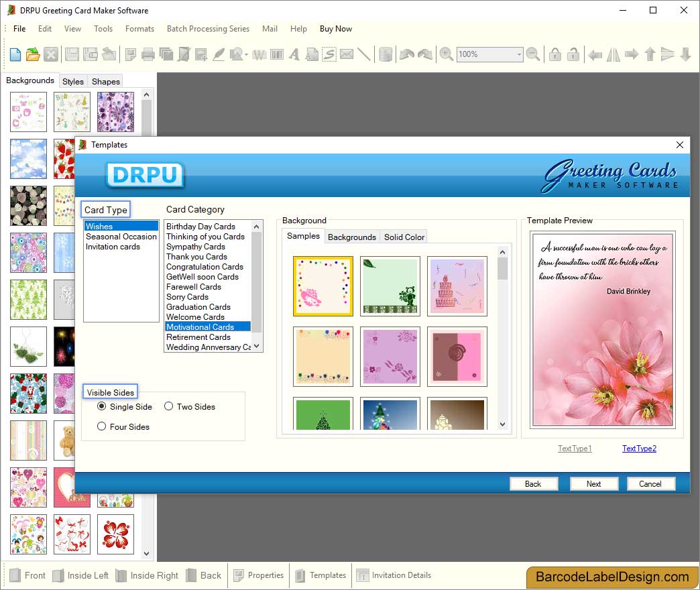This screenshot has width=700, height=590.
Task: Open a file with the folder icon
Action: pos(33,54)
